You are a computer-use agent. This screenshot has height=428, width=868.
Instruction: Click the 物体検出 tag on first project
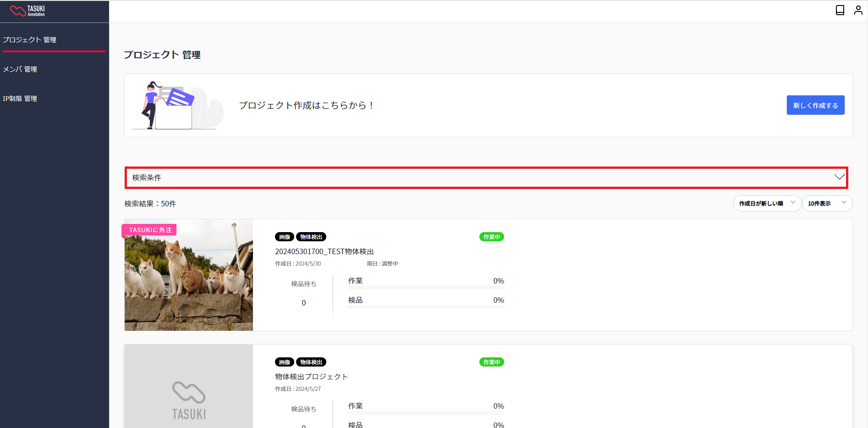click(x=311, y=237)
